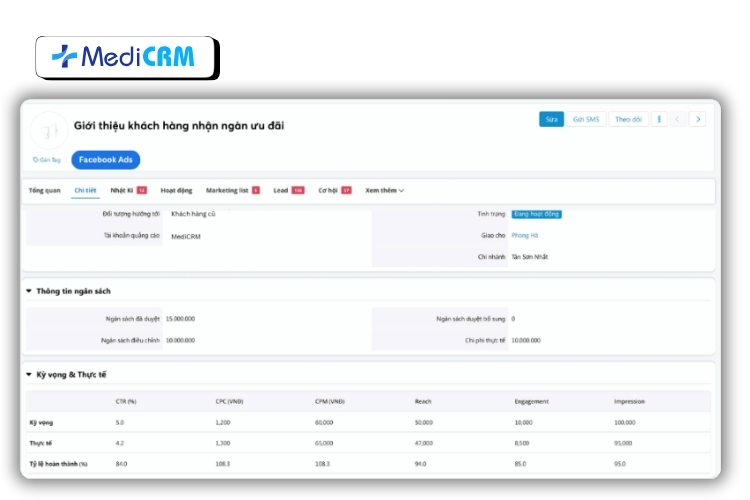Viewport: 750px width, 500px height.
Task: Open the Cơ hội tab
Action: pyautogui.click(x=328, y=190)
